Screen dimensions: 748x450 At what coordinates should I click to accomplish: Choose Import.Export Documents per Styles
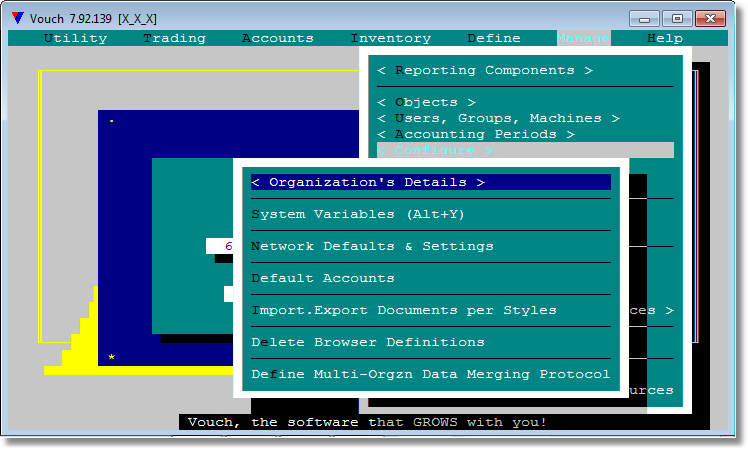[x=404, y=310]
